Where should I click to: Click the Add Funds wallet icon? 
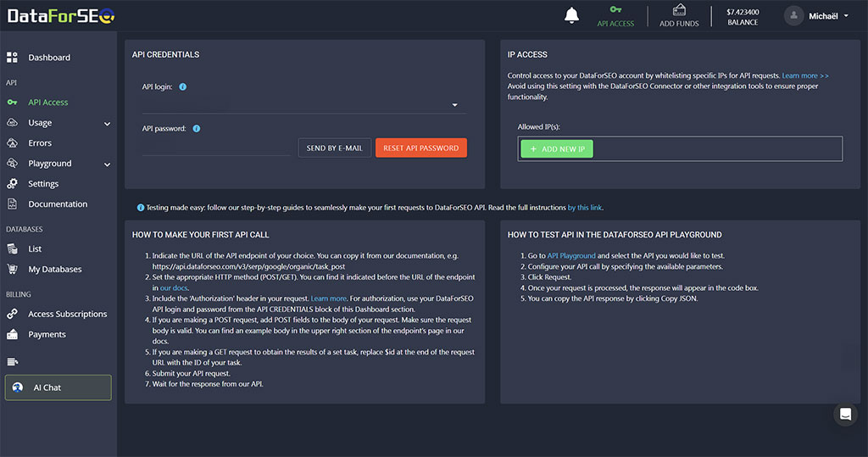(679, 10)
